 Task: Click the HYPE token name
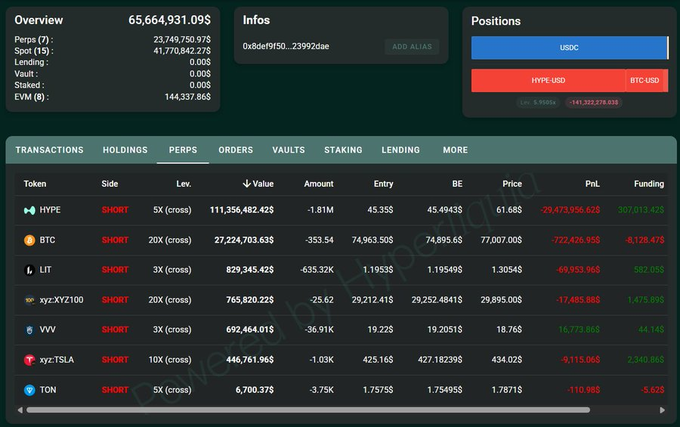pyautogui.click(x=50, y=210)
